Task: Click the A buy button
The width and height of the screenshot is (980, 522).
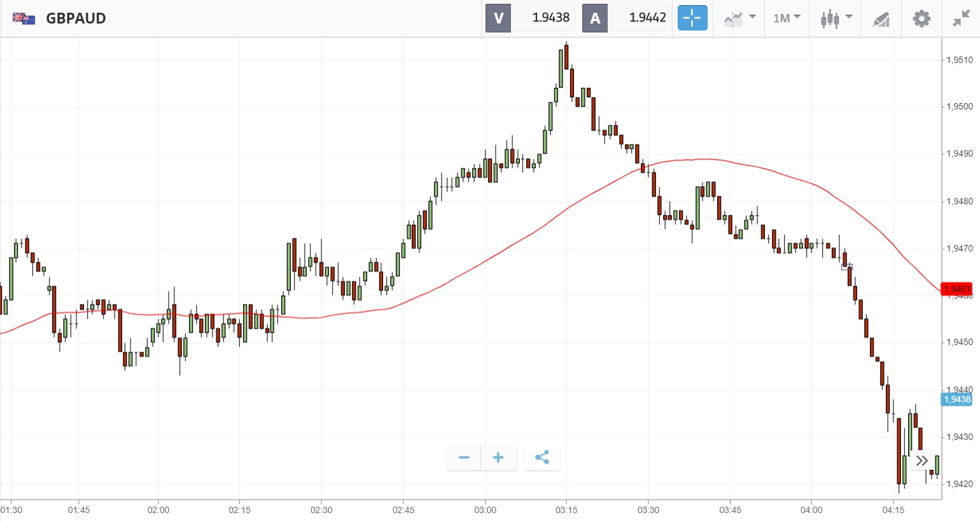Action: [x=595, y=18]
